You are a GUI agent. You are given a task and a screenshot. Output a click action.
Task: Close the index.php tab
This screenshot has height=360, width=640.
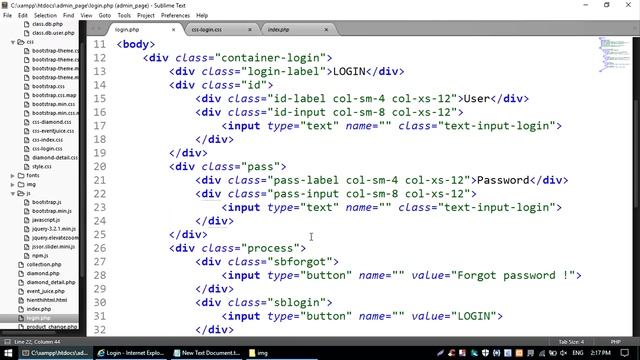click(x=326, y=30)
